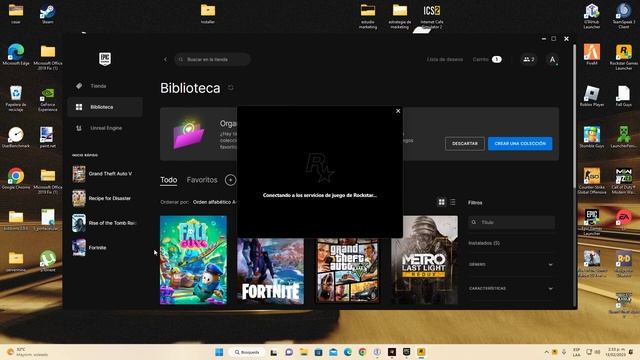
Task: Open Windows Start button on taskbar
Action: click(x=219, y=352)
